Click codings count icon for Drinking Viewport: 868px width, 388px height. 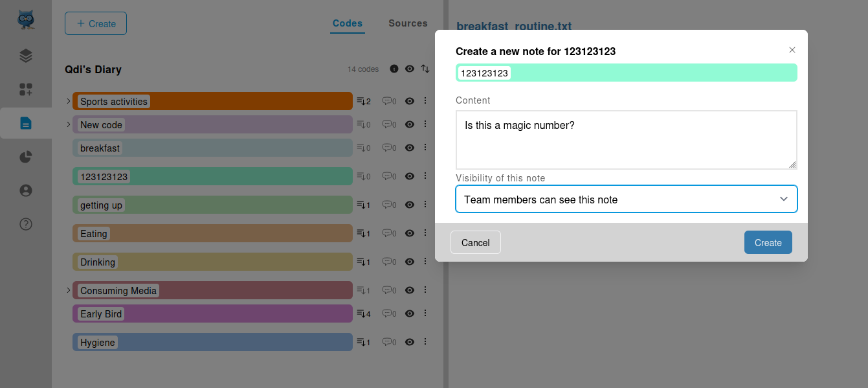[x=364, y=262]
